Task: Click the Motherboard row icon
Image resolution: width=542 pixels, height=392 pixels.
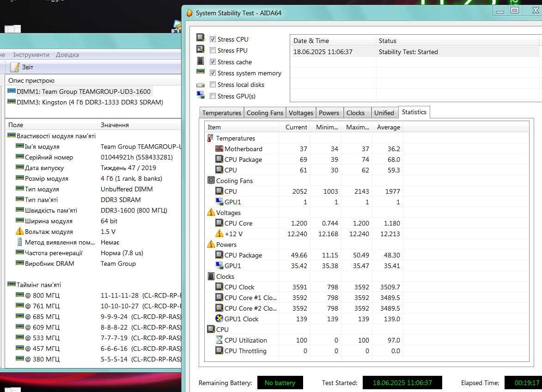Action: 219,149
